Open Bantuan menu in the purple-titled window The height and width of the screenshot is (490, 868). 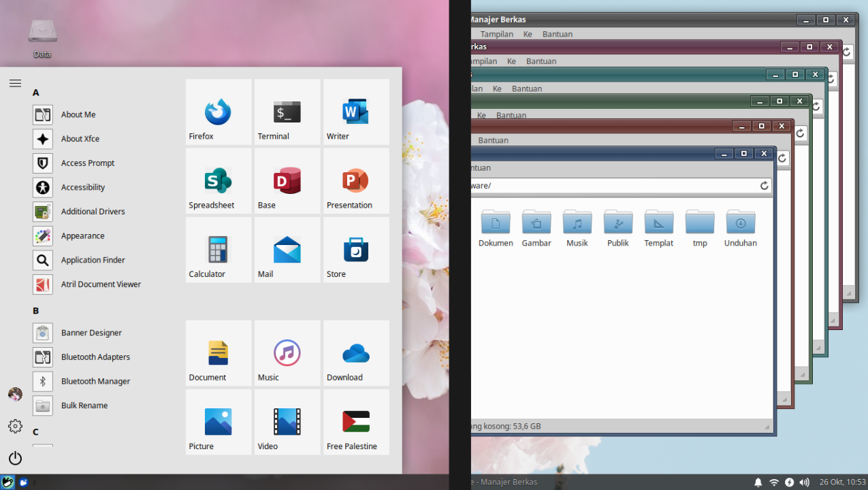[541, 61]
